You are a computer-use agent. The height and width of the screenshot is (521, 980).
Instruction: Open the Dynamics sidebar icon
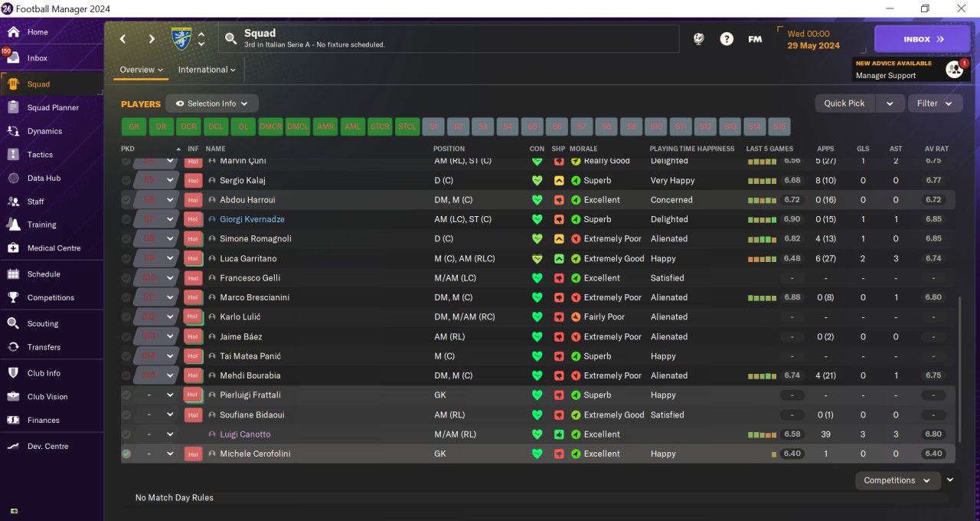pyautogui.click(x=13, y=131)
